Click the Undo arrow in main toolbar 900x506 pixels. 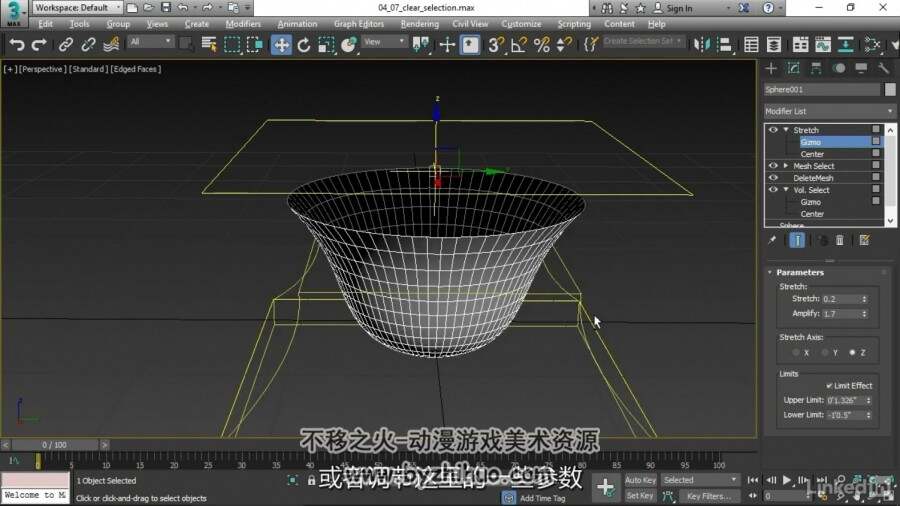click(17, 45)
